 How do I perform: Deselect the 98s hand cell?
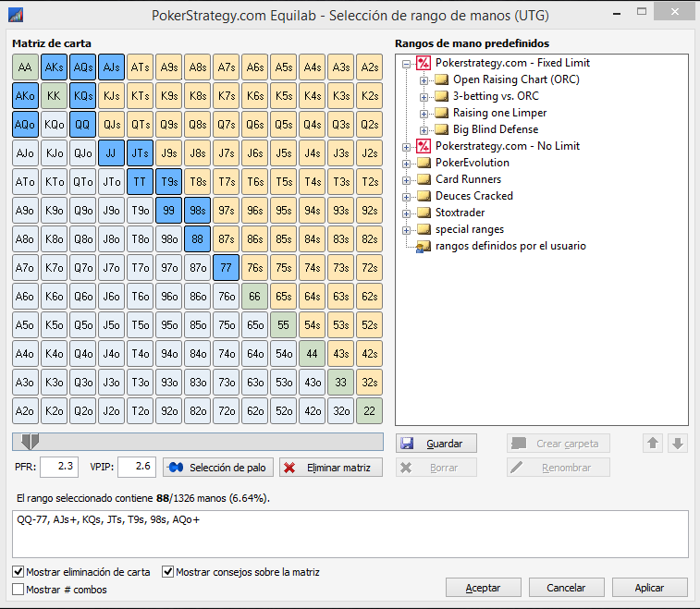pos(197,211)
